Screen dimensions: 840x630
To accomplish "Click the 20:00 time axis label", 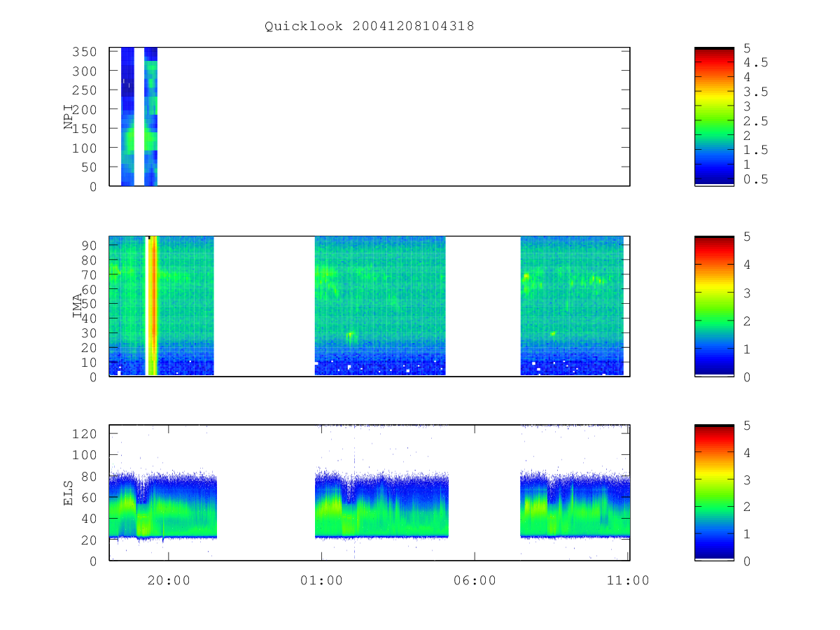I will tap(169, 580).
